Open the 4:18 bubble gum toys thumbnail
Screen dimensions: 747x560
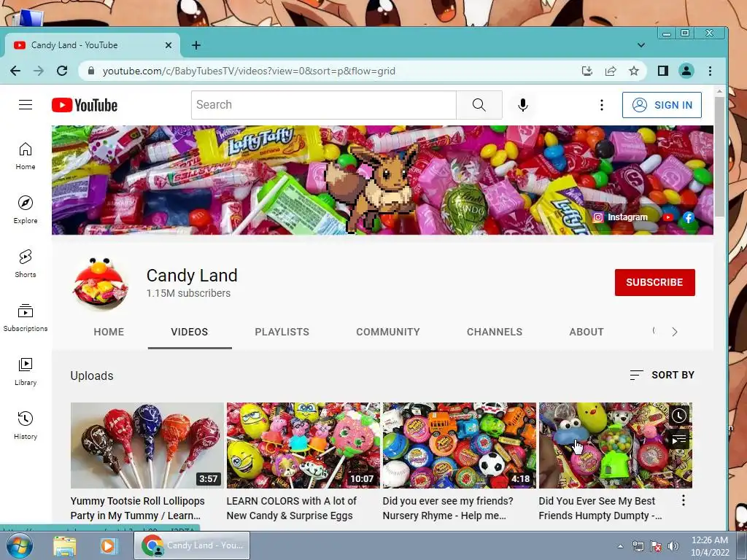(460, 446)
